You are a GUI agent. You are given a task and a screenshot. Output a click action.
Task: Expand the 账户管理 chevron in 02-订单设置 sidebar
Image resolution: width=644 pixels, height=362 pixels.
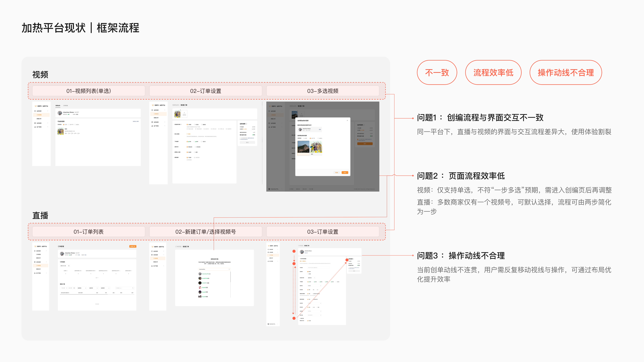pos(165,126)
